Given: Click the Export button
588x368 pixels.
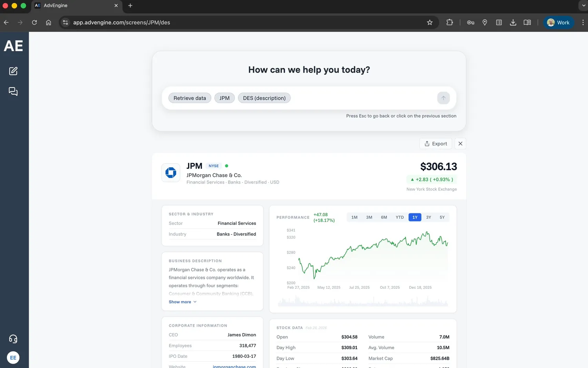Looking at the screenshot, I should [x=436, y=144].
